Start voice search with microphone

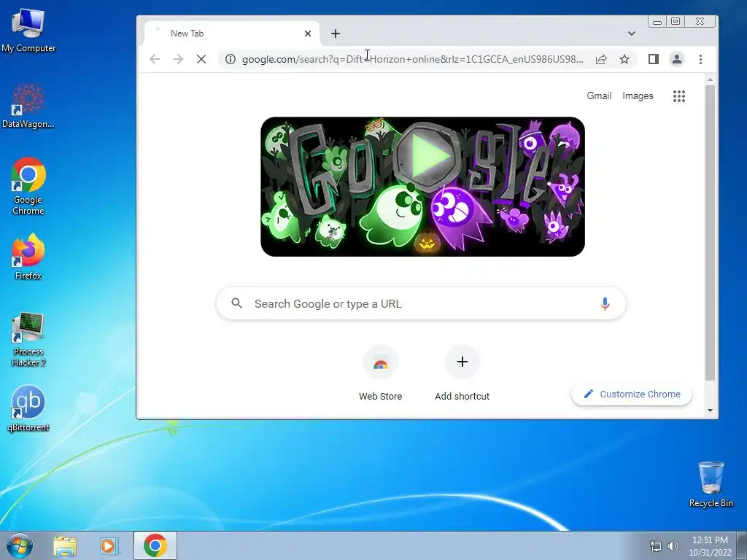(605, 303)
